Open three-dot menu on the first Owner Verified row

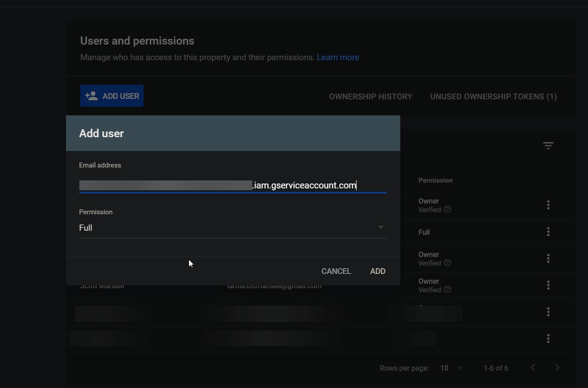548,205
